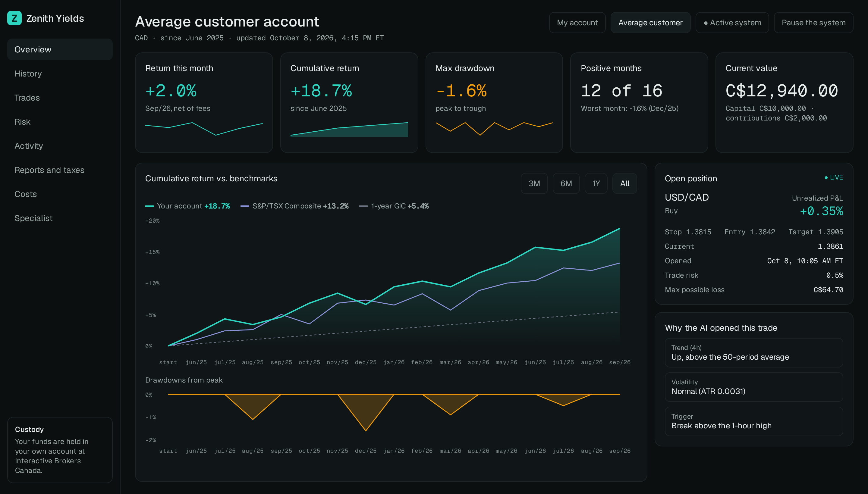Click the Trade risk 0.5% row
This screenshot has height=494, width=868.
coord(754,275)
